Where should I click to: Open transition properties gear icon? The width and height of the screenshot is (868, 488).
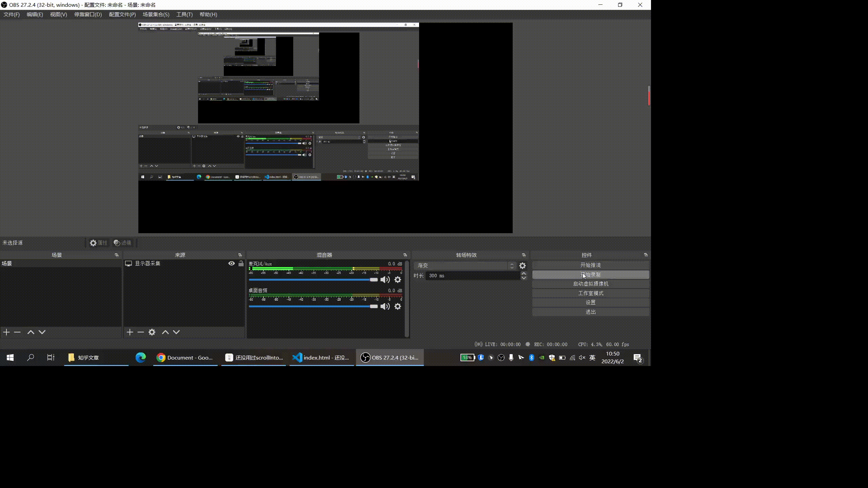[522, 266]
